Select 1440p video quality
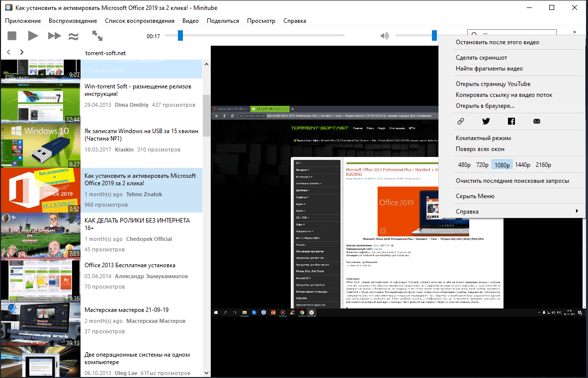588x378 pixels. coord(522,165)
